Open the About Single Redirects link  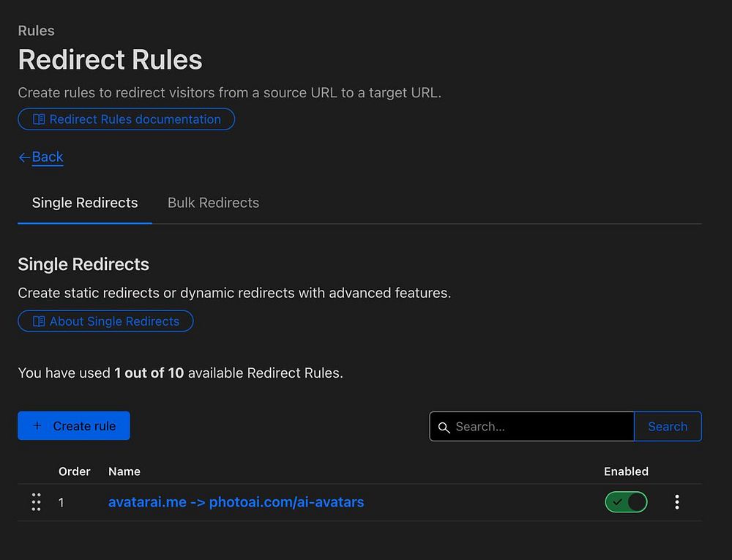coord(114,321)
